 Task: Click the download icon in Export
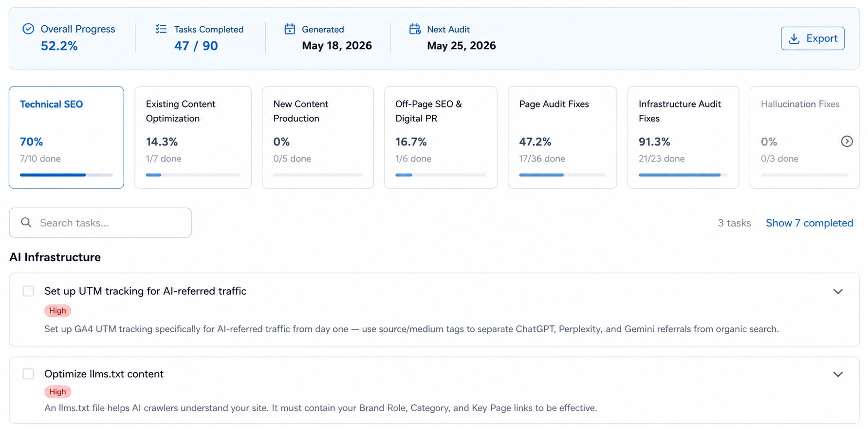794,38
